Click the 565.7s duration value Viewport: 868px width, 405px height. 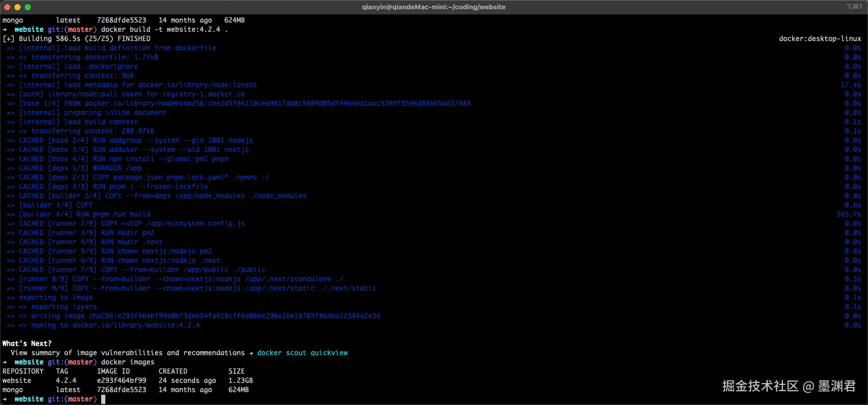coord(848,214)
